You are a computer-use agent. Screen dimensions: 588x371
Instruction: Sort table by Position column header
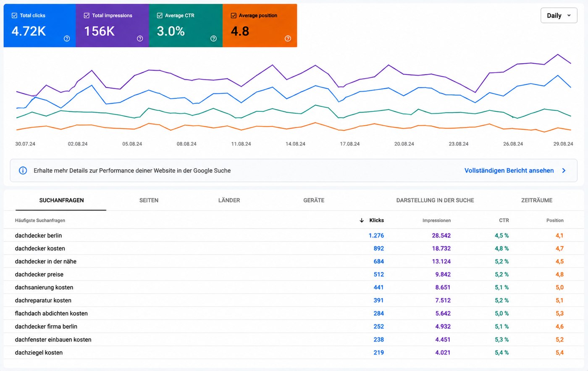555,221
